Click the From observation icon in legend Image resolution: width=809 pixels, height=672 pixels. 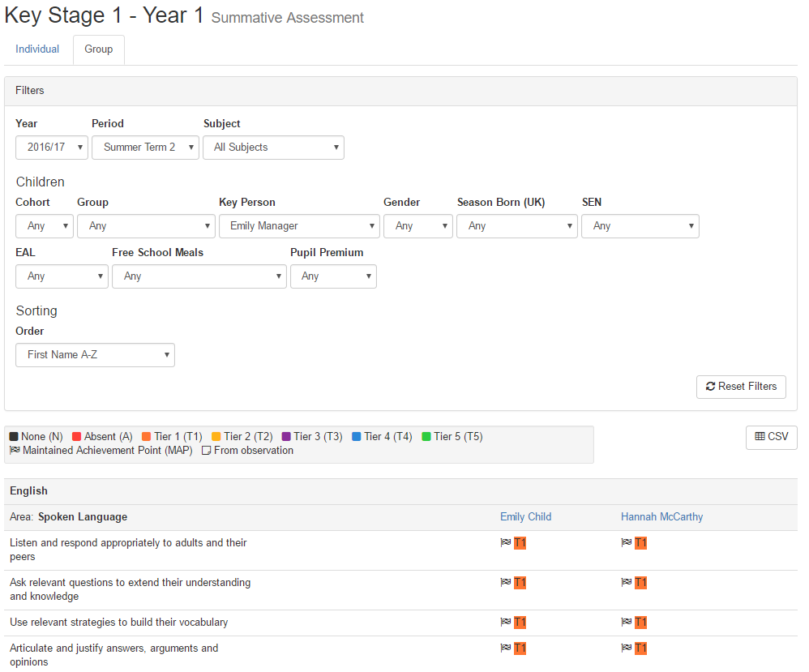pyautogui.click(x=207, y=451)
